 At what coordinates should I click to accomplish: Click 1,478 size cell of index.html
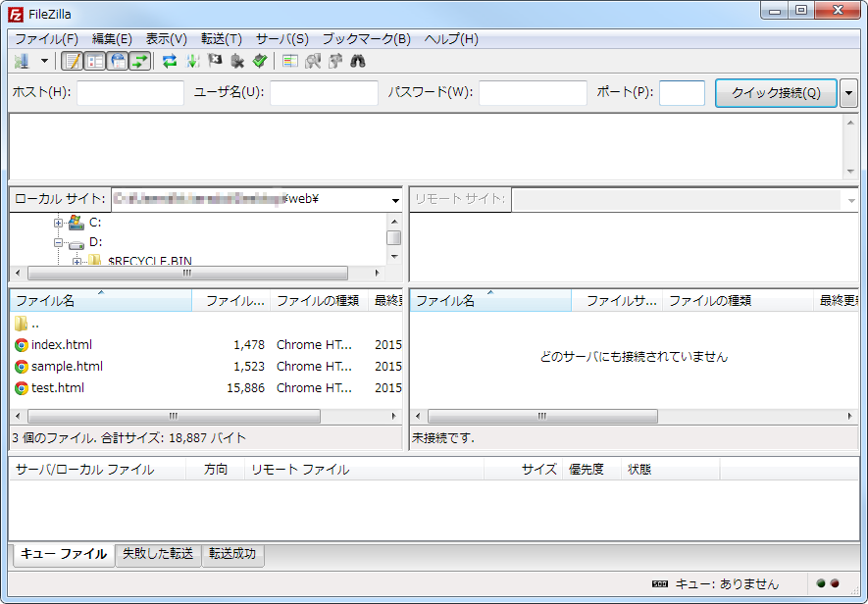coord(249,345)
